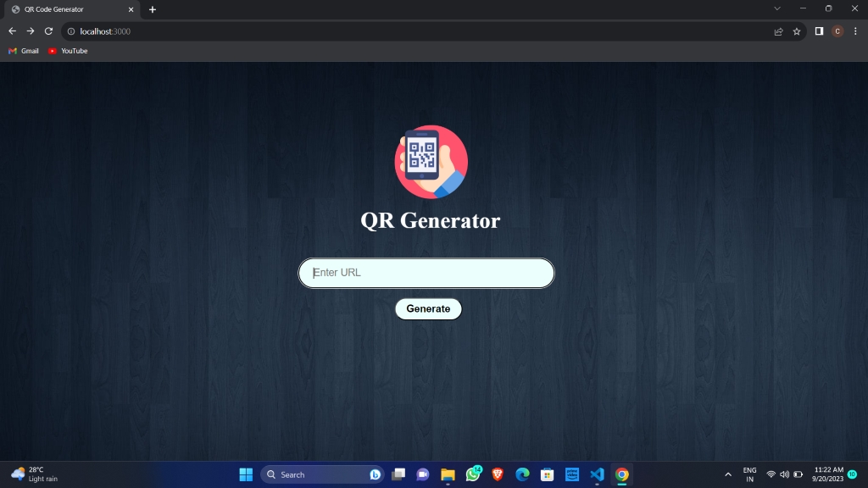The width and height of the screenshot is (868, 488).
Task: Select the QR Code Generator tab
Action: (x=71, y=9)
